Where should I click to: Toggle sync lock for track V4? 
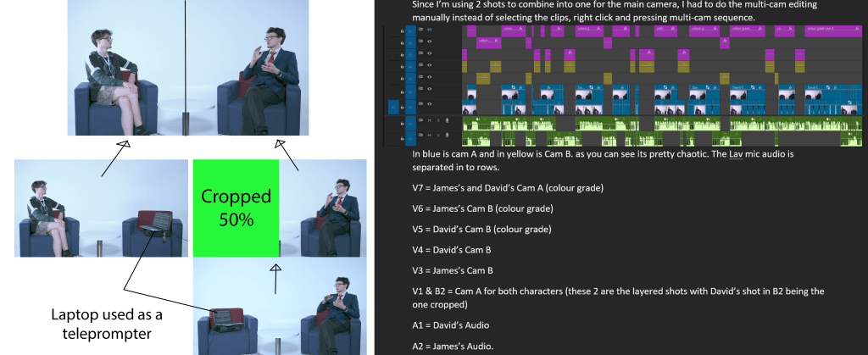(420, 64)
